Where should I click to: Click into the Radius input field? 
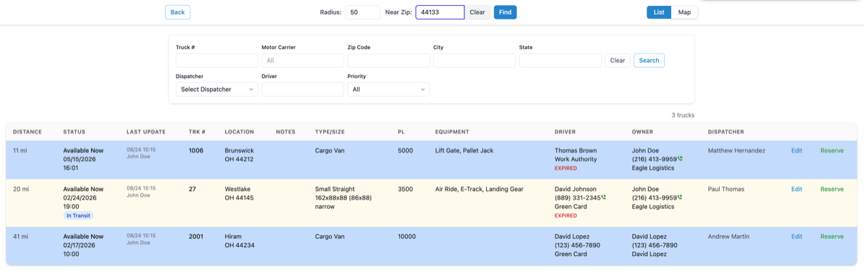(362, 12)
